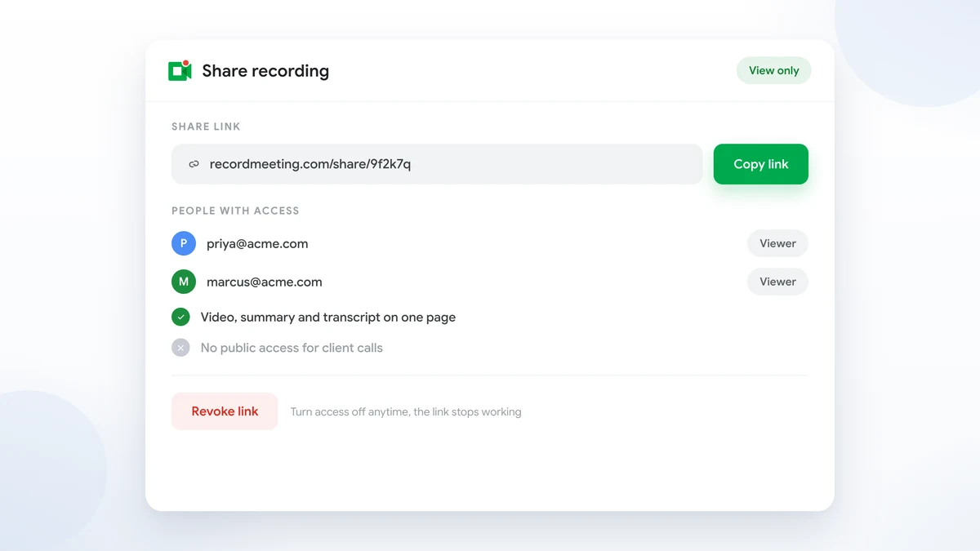Click 'Video, summary and transcript on one page'
Image resolution: width=980 pixels, height=551 pixels.
pos(328,317)
